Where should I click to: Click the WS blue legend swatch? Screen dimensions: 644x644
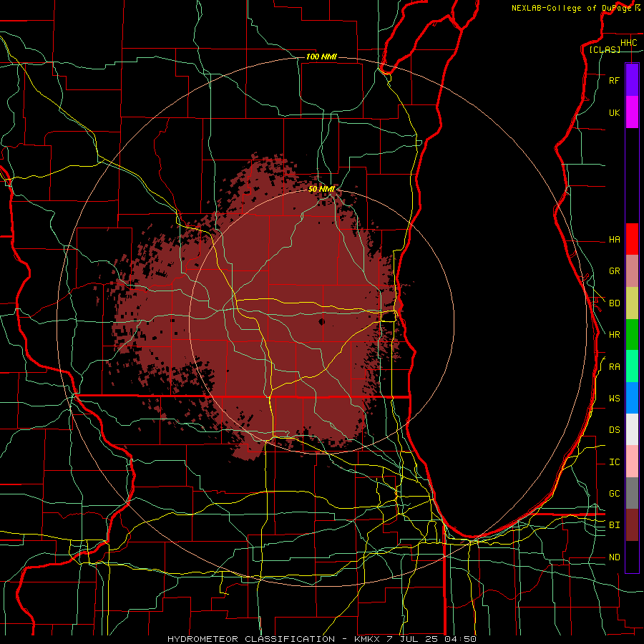pyautogui.click(x=632, y=398)
